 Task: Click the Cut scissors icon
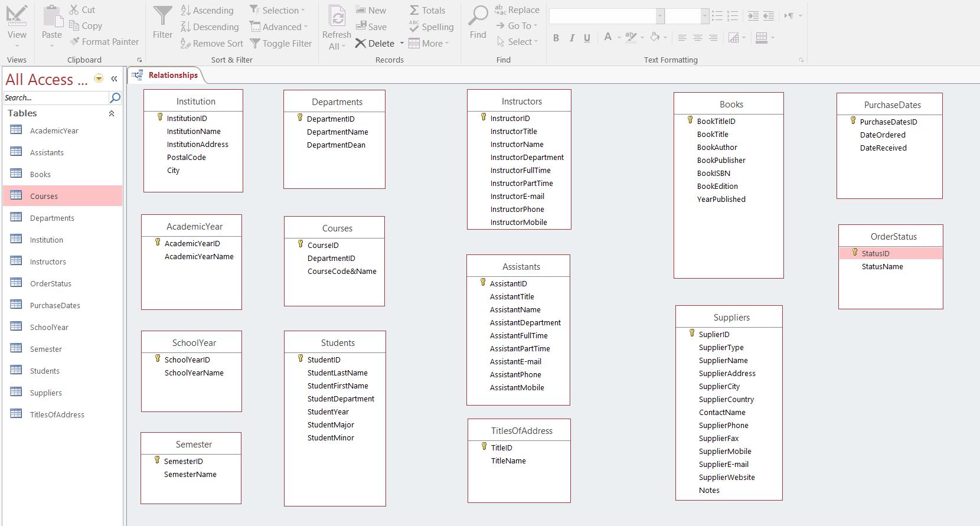pos(74,9)
